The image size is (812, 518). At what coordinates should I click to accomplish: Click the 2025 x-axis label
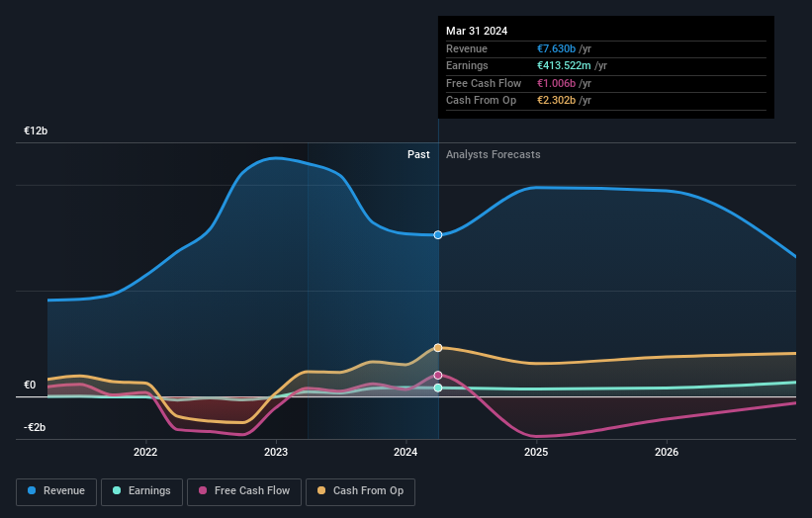[536, 452]
